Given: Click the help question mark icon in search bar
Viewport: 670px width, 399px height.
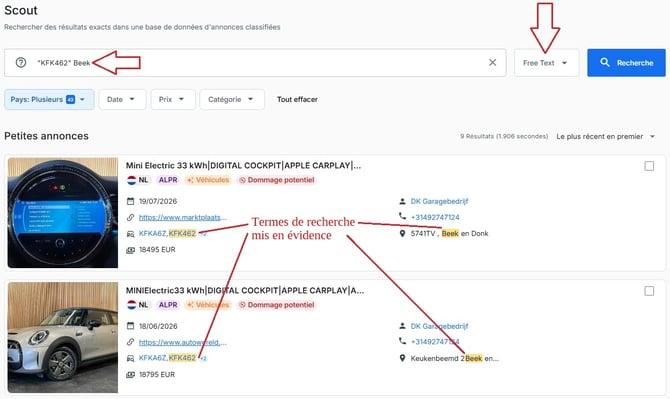Looking at the screenshot, I should click(21, 63).
